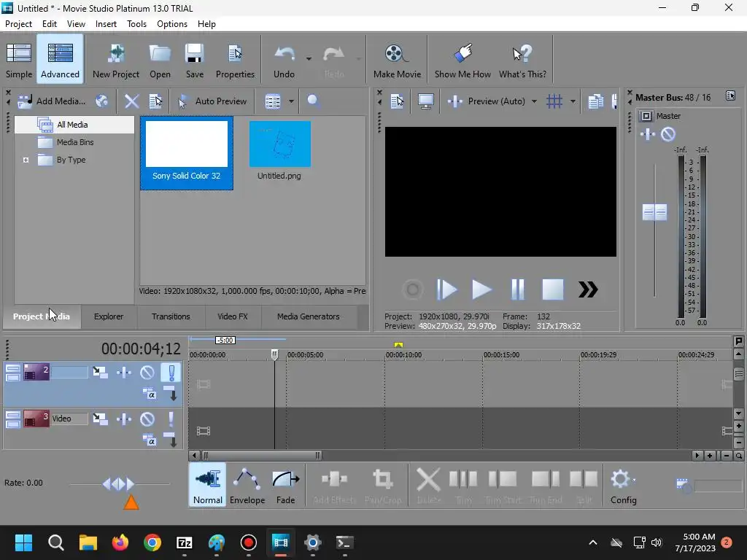Click the Play From Start button
Screen dimensions: 747x560
pos(447,289)
